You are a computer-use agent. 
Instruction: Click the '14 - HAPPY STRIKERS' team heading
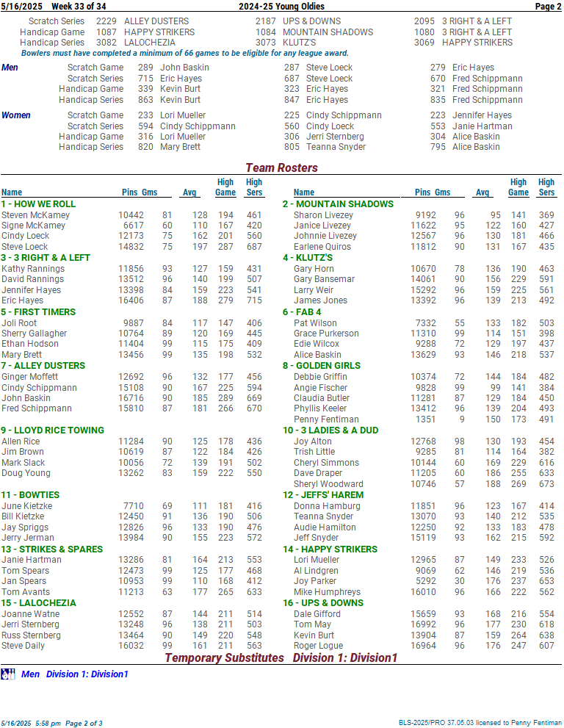point(330,549)
